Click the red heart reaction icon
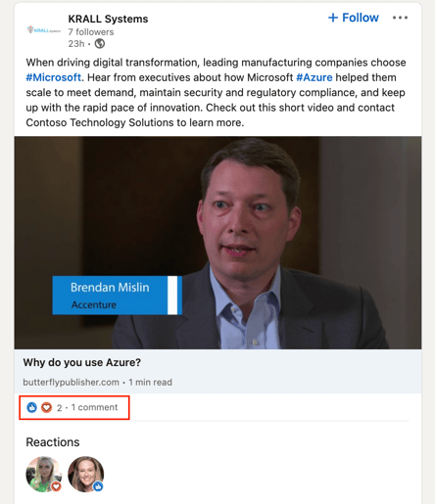The width and height of the screenshot is (435, 504). pyautogui.click(x=46, y=407)
